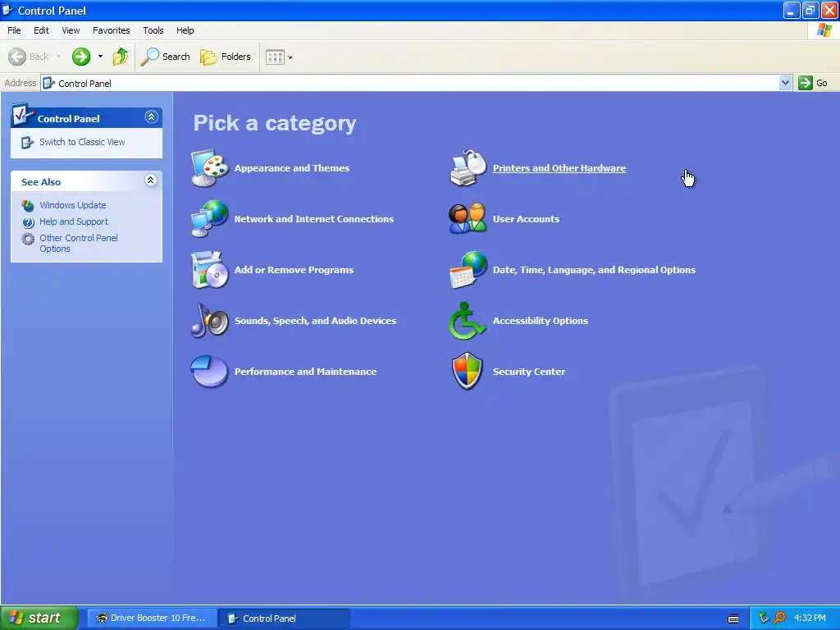Click Performance and Maintenance text link
This screenshot has height=630, width=840.
pos(305,372)
